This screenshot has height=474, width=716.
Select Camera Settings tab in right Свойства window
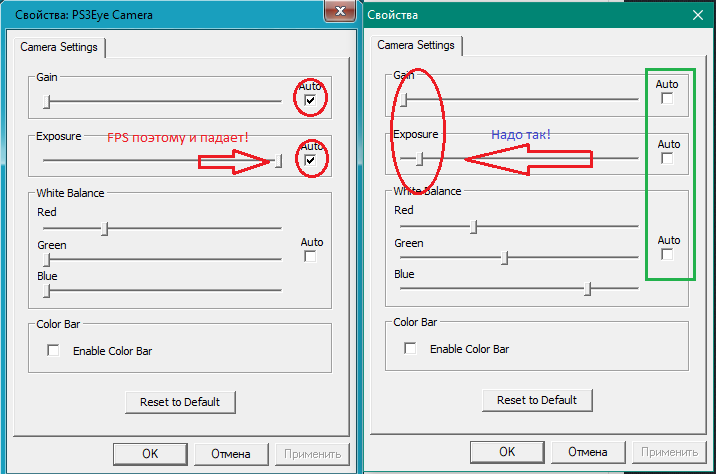coord(416,46)
